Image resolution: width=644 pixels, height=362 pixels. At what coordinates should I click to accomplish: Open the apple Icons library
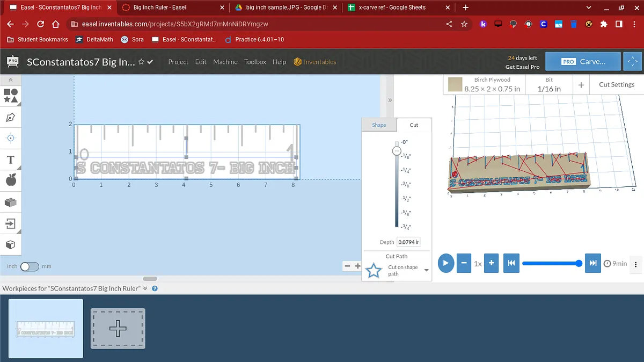tap(11, 180)
